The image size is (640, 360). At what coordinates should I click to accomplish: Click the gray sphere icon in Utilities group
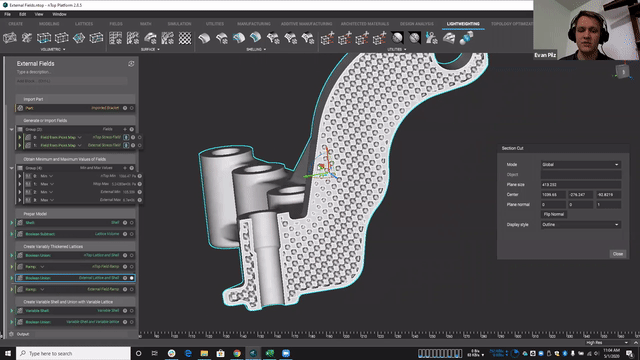(397, 38)
